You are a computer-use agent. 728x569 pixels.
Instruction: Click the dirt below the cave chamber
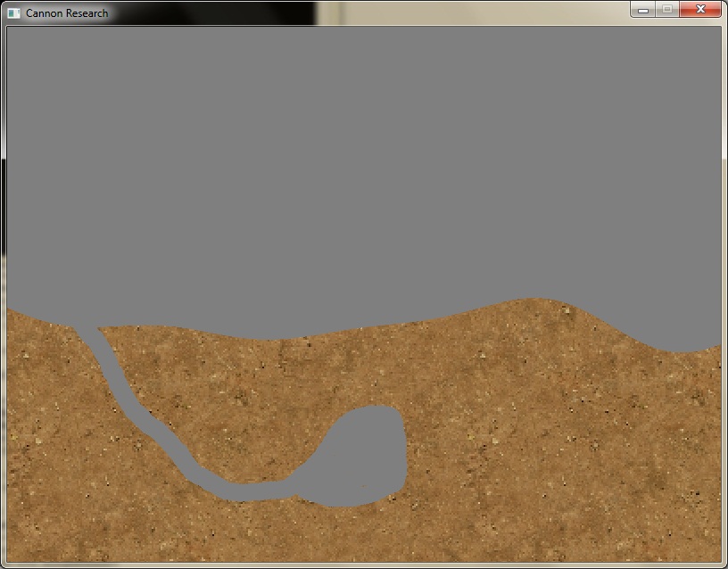(357, 533)
